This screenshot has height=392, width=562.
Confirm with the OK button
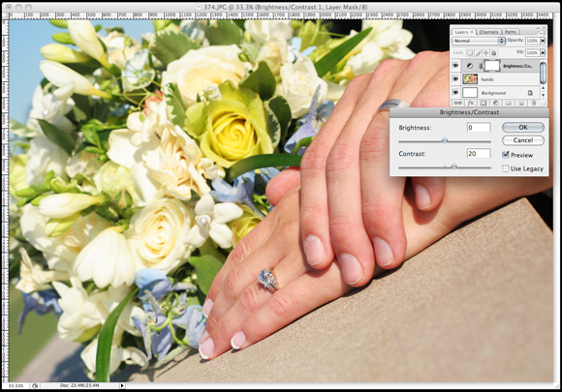click(523, 127)
